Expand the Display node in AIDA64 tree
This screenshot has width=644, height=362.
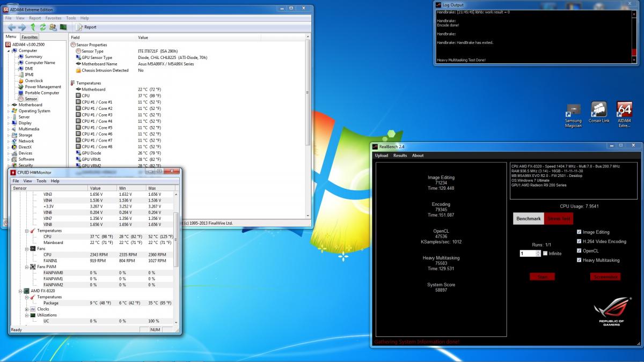[x=9, y=123]
